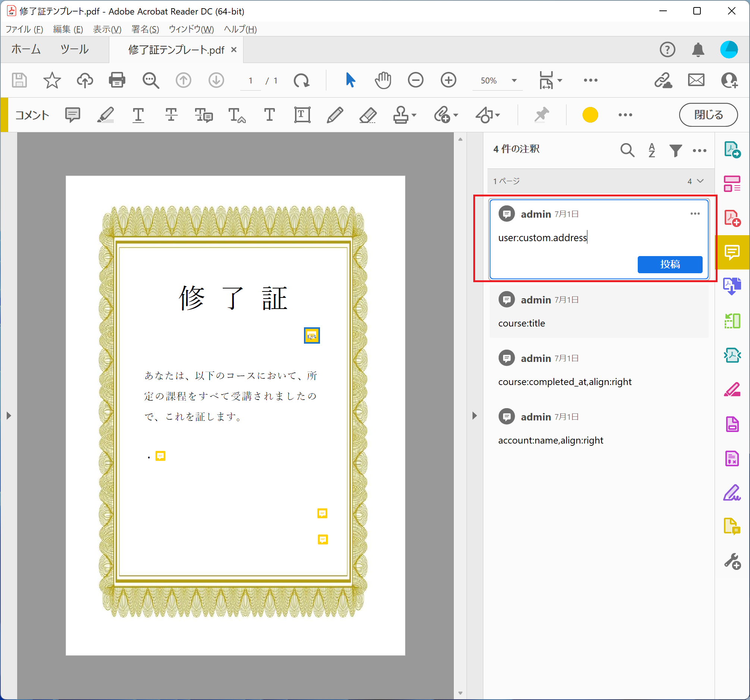Select the Pencil drawing tool
The height and width of the screenshot is (700, 750).
tap(335, 115)
